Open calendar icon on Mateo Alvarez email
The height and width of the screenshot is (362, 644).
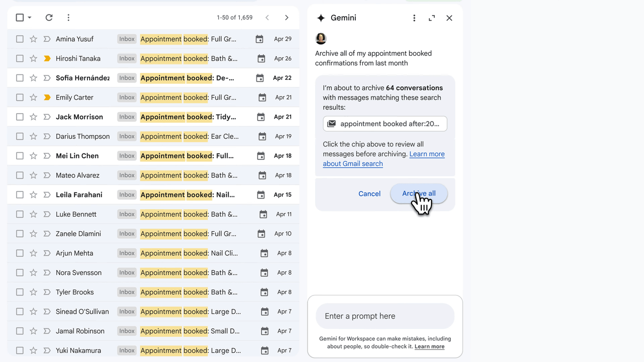pyautogui.click(x=262, y=175)
